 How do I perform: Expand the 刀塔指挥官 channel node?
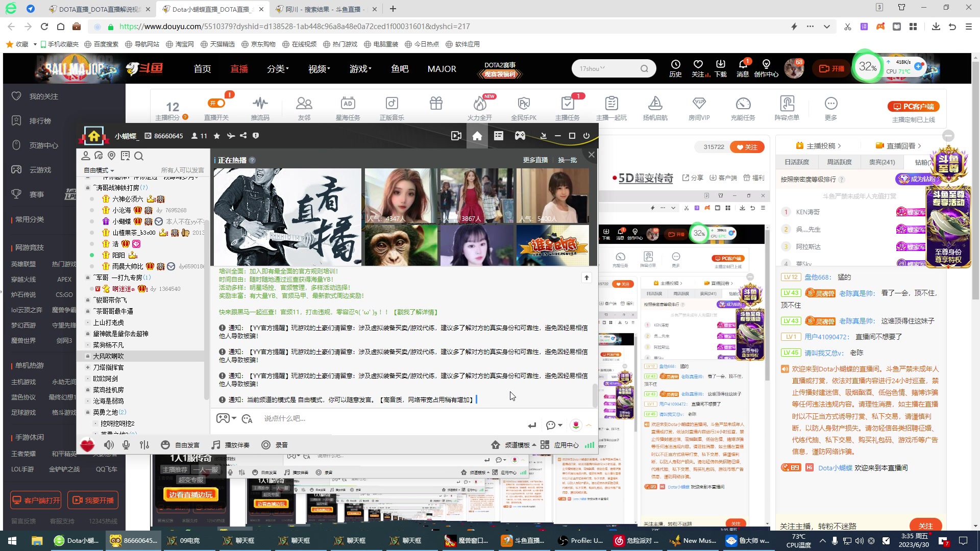pyautogui.click(x=88, y=367)
